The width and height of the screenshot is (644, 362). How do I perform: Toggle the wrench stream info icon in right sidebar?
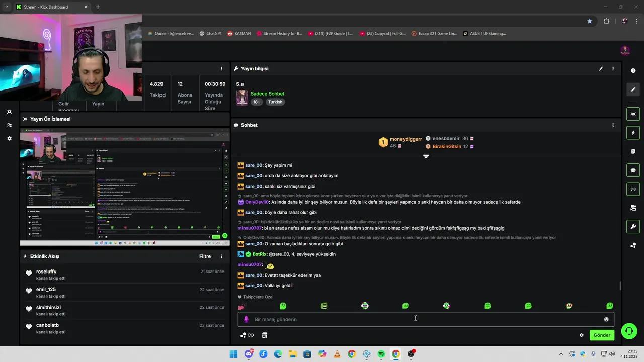pyautogui.click(x=633, y=227)
